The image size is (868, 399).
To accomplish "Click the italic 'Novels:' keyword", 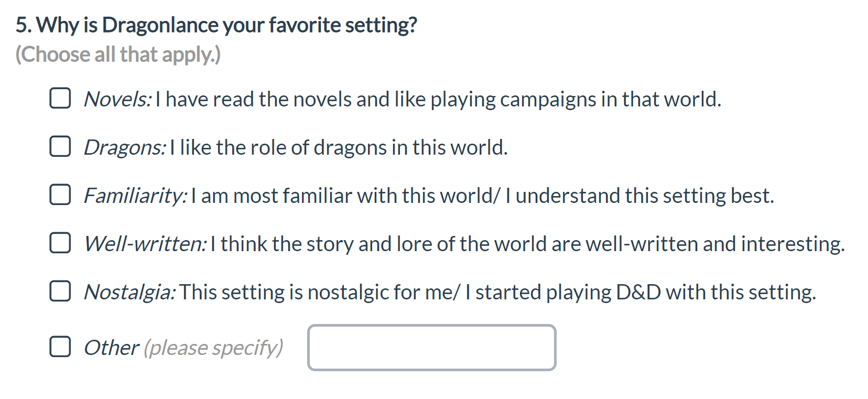I will pyautogui.click(x=118, y=99).
